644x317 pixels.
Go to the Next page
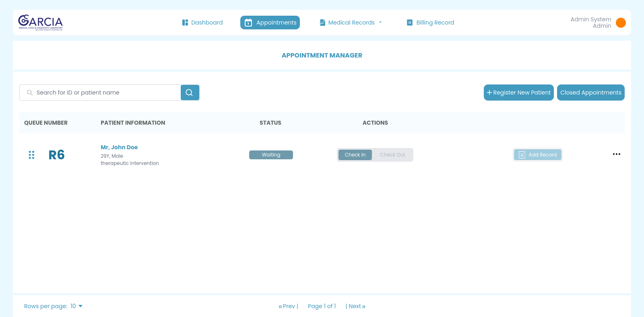tap(356, 306)
